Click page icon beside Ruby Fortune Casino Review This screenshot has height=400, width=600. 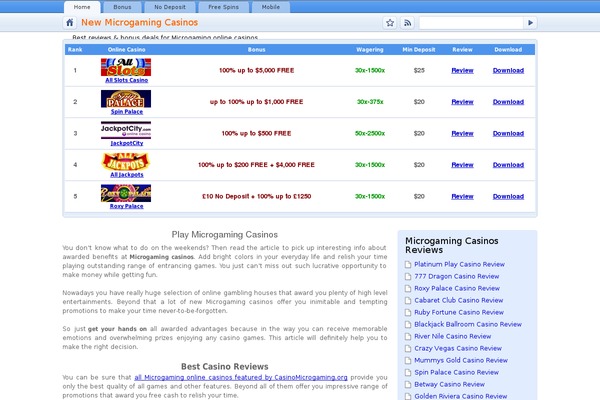point(408,312)
